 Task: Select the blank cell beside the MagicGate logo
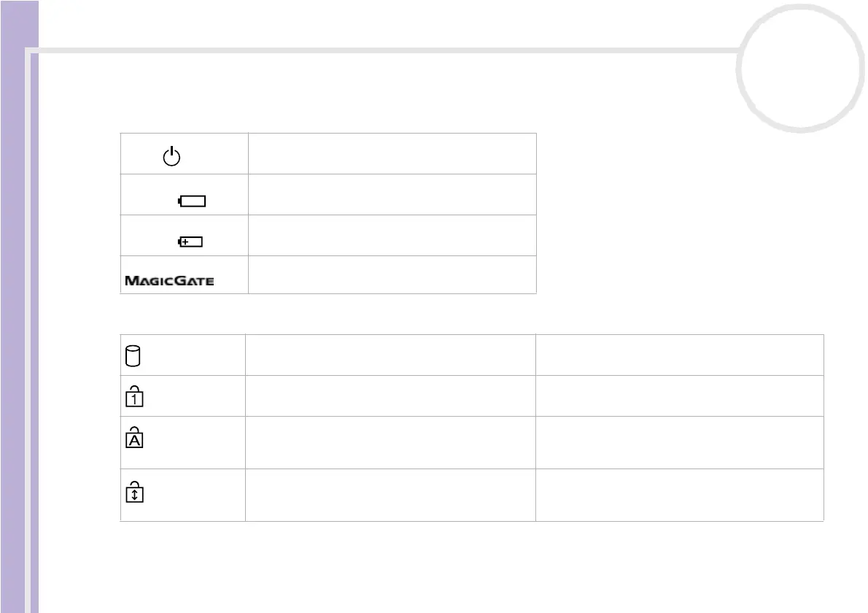click(x=392, y=275)
